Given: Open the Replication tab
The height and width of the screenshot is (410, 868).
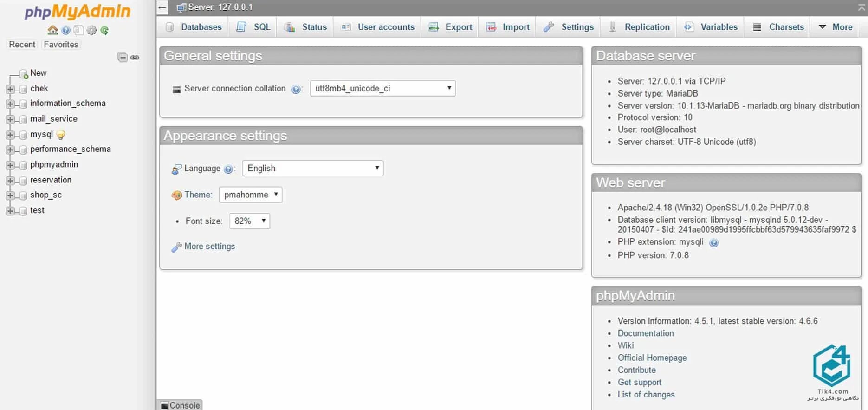Looking at the screenshot, I should click(x=639, y=27).
